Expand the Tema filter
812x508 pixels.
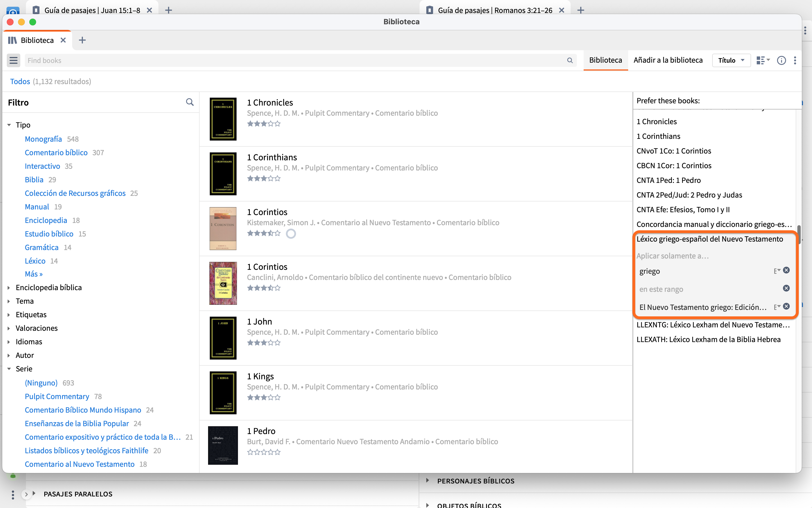[9, 301]
